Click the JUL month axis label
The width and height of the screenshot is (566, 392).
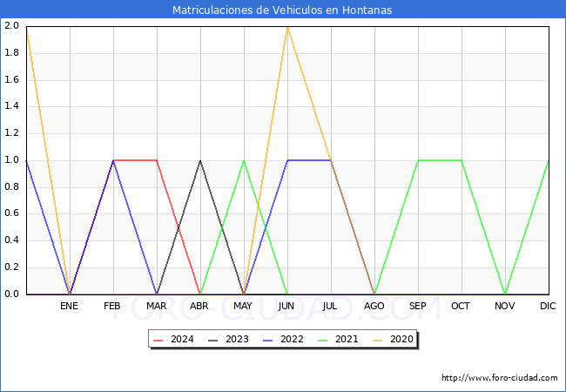click(330, 306)
